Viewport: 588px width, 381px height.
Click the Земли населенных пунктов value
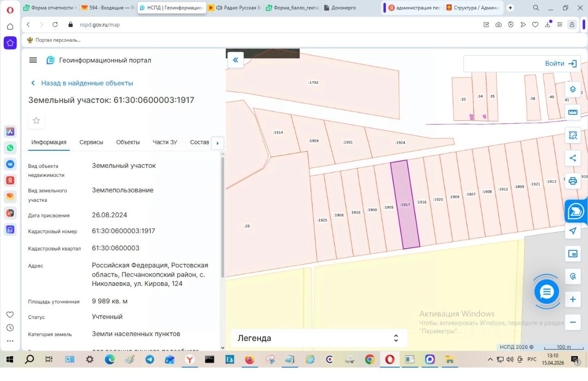[x=136, y=334]
